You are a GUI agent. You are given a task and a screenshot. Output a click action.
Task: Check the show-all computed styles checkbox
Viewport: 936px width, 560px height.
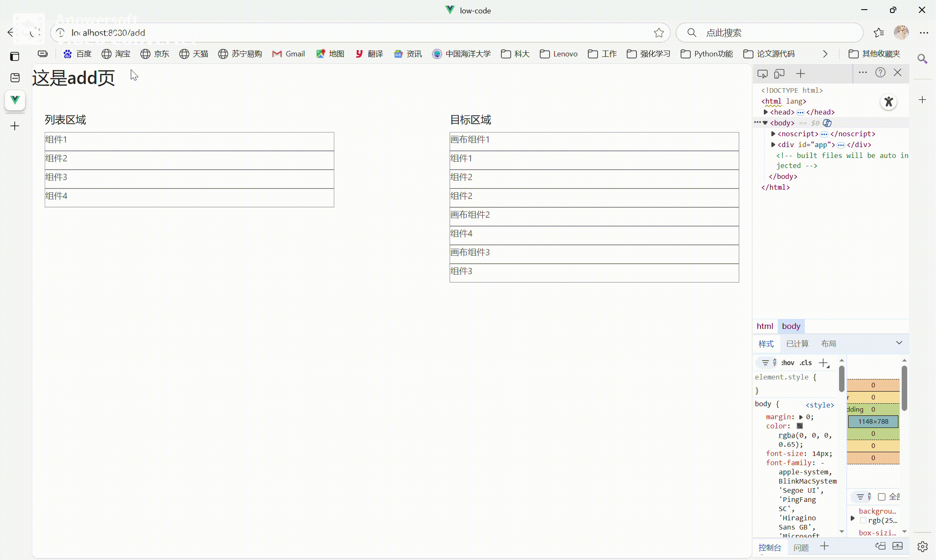(882, 497)
